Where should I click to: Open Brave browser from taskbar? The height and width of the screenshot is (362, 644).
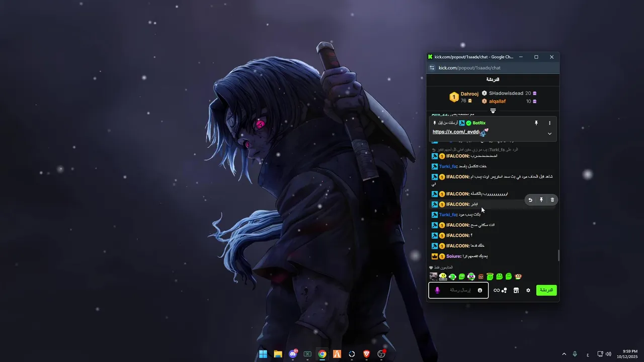click(366, 354)
